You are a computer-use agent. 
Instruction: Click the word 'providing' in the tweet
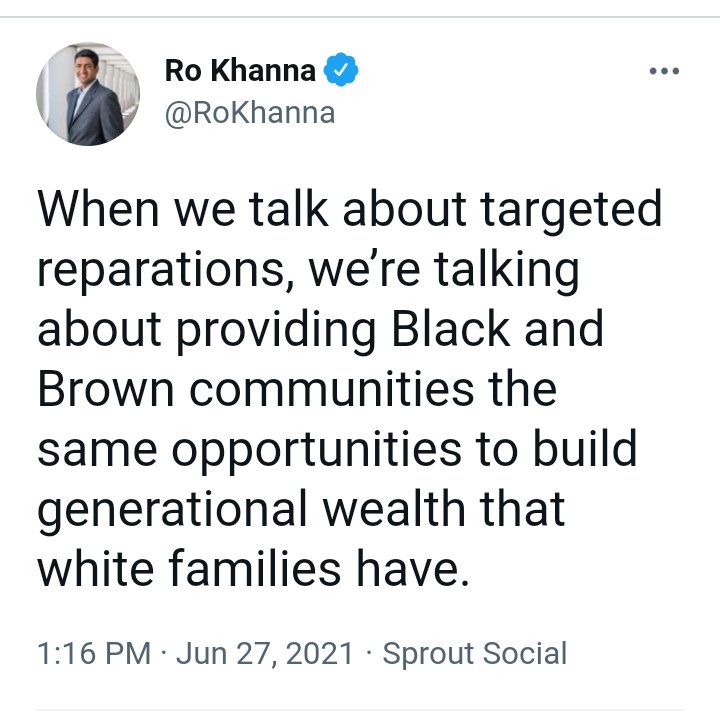click(x=276, y=331)
